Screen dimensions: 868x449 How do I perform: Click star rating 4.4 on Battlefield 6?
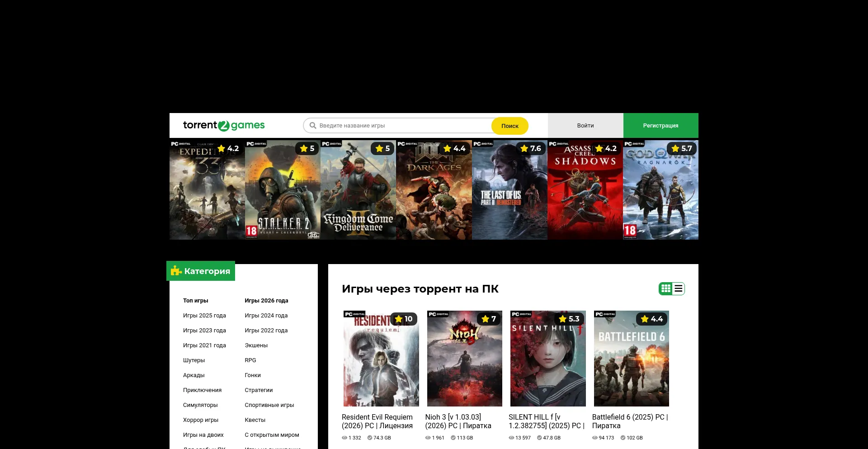pos(651,319)
